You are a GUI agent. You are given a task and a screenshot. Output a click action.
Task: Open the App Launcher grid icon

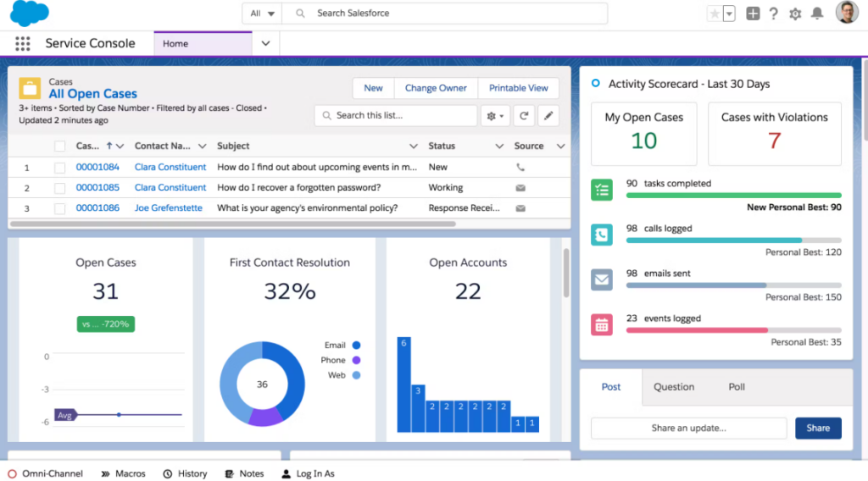(x=23, y=44)
